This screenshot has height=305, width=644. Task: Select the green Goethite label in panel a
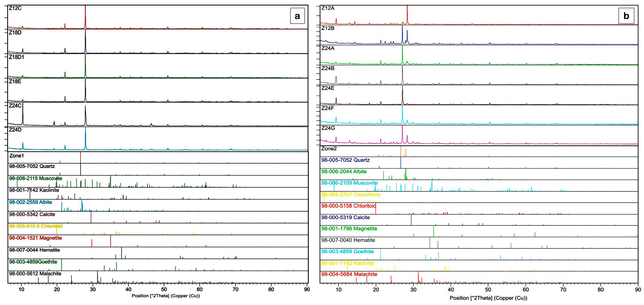point(33,262)
